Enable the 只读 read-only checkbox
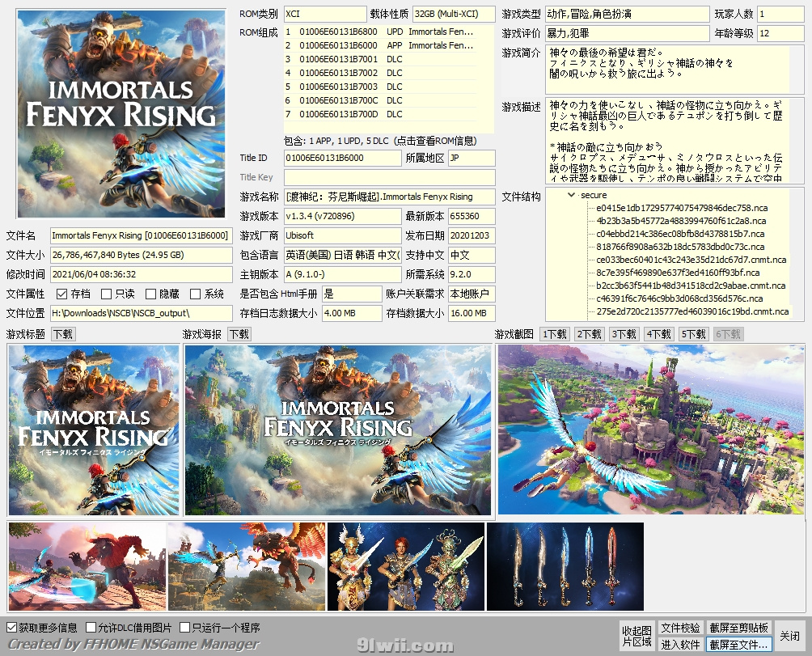Image resolution: width=812 pixels, height=656 pixels. [107, 294]
